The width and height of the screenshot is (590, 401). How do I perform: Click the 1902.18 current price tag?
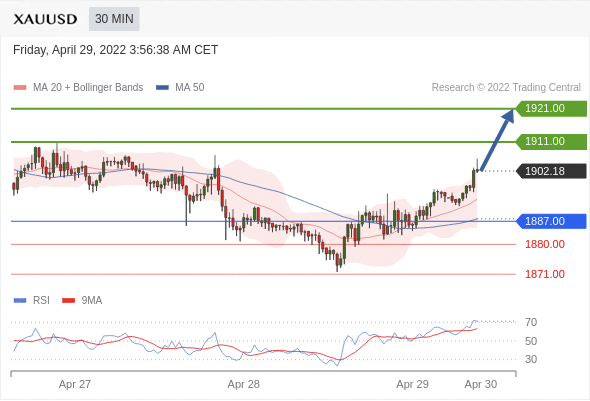551,171
